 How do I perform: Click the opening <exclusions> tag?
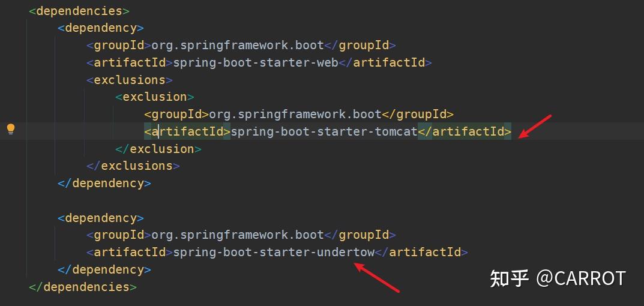[130, 80]
